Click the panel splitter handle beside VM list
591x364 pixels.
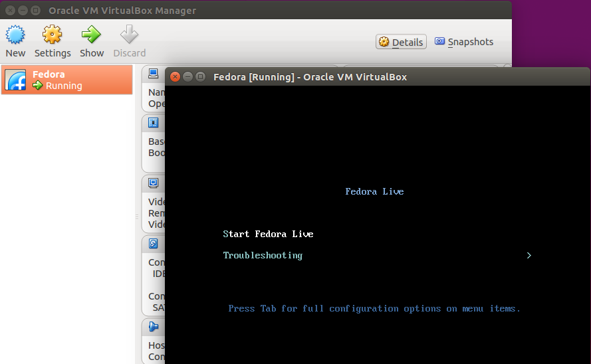[137, 217]
